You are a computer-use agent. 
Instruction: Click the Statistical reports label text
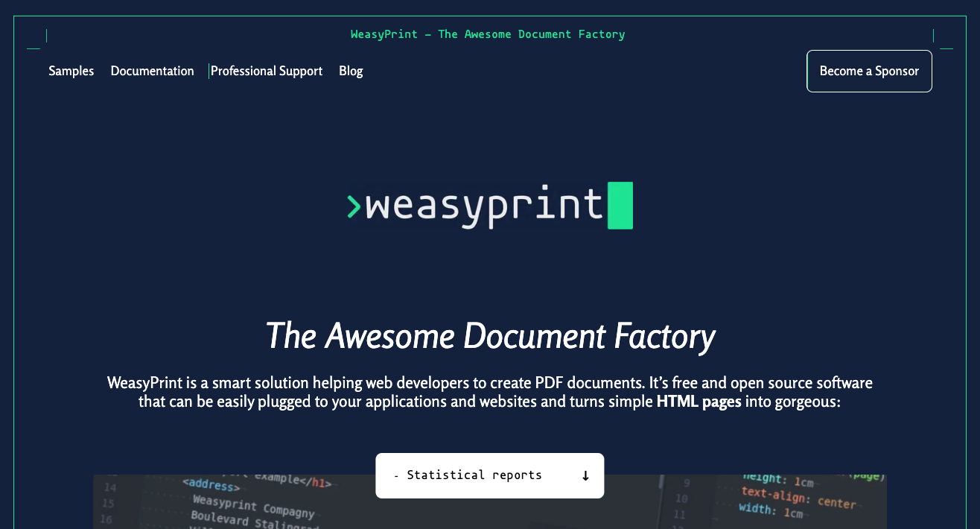coord(473,475)
